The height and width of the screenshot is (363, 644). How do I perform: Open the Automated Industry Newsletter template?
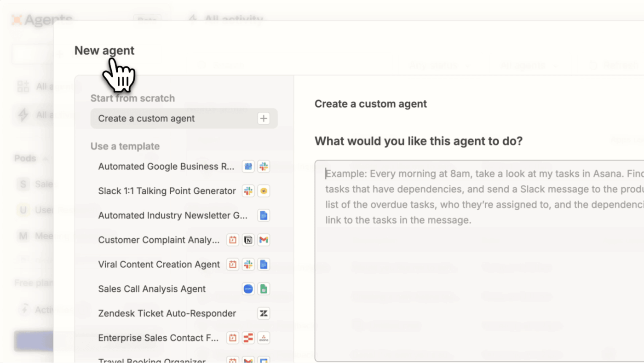coord(173,215)
